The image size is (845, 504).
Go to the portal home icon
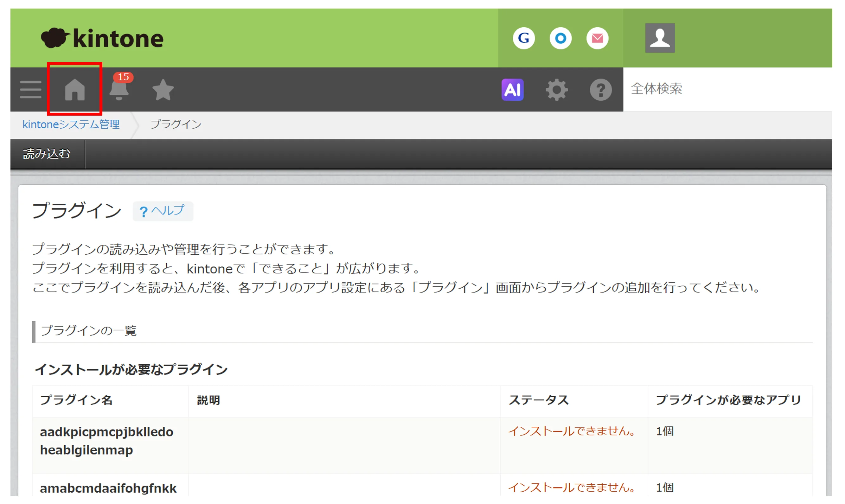(x=75, y=90)
